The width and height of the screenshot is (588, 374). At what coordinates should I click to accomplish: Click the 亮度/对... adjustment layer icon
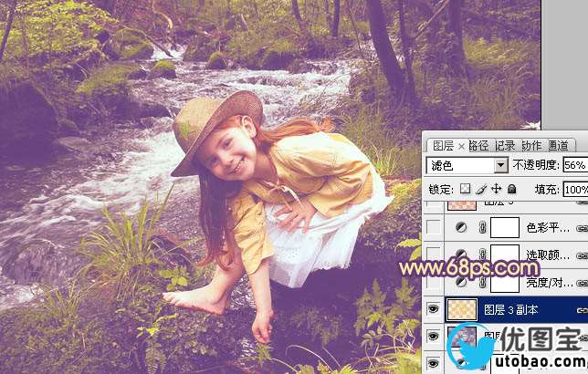coord(461,282)
